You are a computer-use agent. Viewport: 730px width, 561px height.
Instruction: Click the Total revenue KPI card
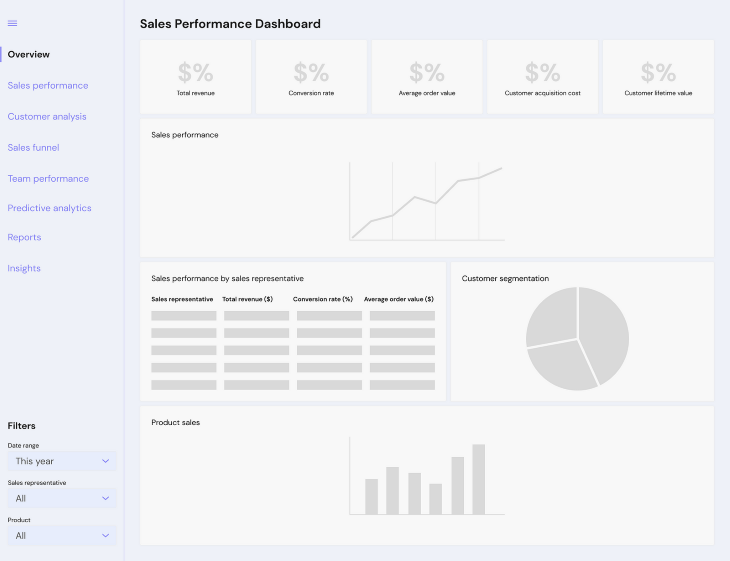coord(196,77)
